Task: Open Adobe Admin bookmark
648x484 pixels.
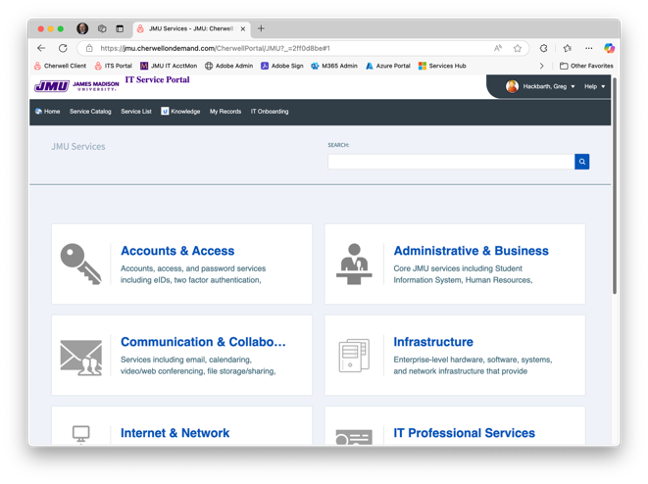Action: 229,66
